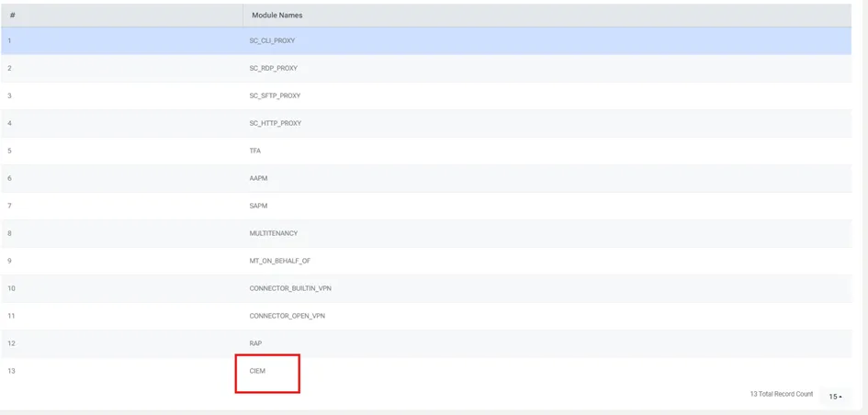Click row number 5 cell

122,151
